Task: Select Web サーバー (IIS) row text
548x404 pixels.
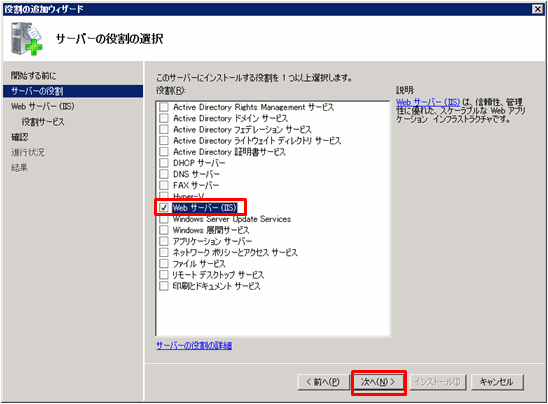Action: pyautogui.click(x=205, y=208)
